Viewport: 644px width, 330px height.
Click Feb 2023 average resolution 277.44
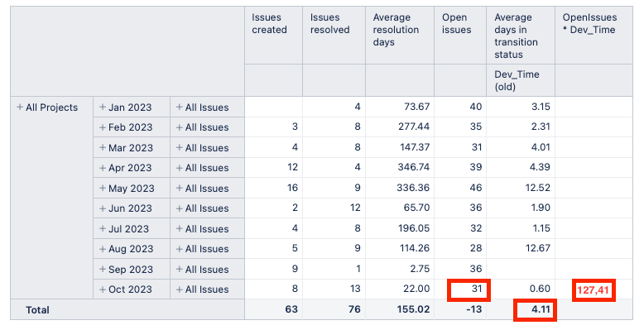coord(414,127)
